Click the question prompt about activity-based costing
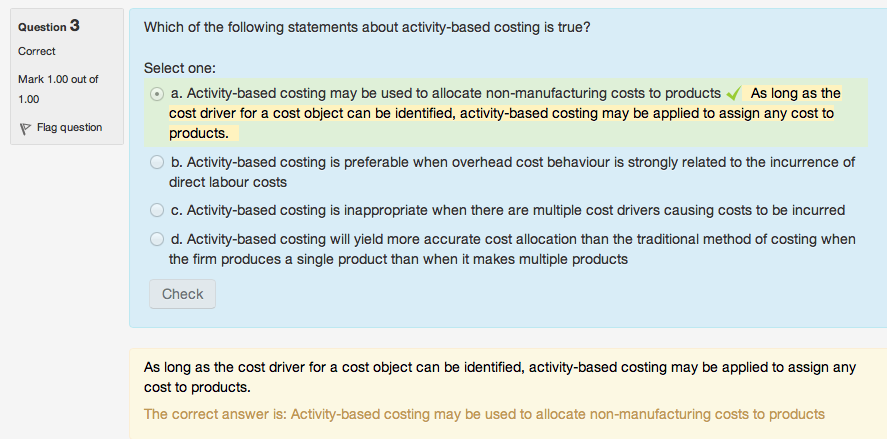 click(x=367, y=27)
